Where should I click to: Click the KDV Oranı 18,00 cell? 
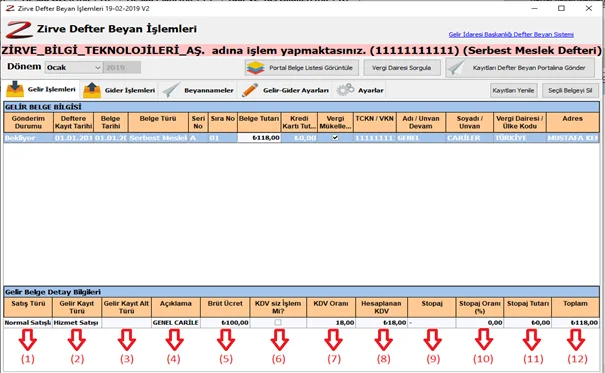331,322
